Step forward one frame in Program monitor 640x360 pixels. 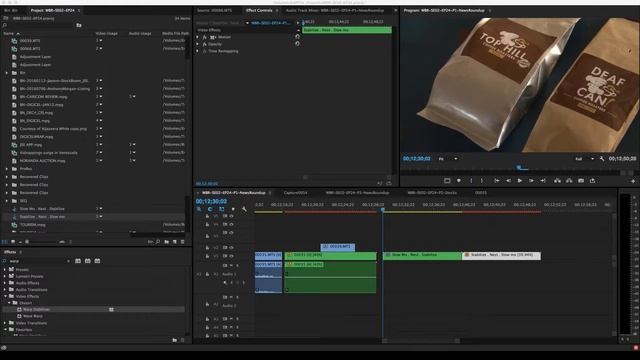pos(531,180)
